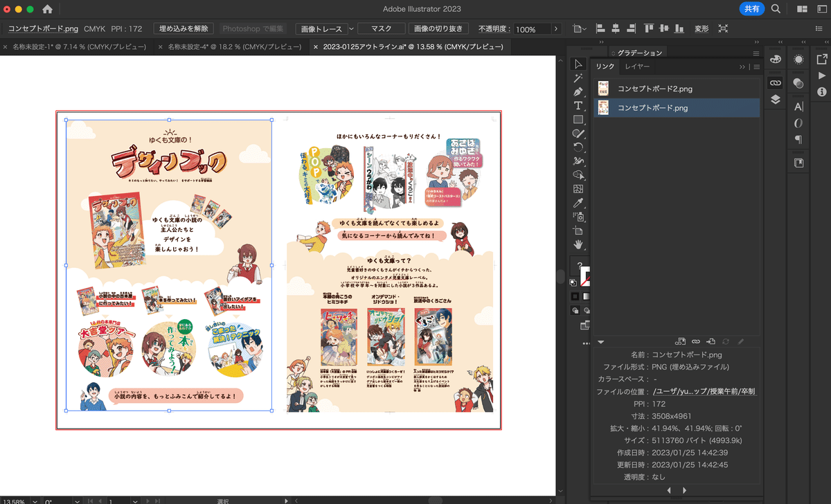Open the Libraries panel icon
The width and height of the screenshot is (831, 504).
798,163
